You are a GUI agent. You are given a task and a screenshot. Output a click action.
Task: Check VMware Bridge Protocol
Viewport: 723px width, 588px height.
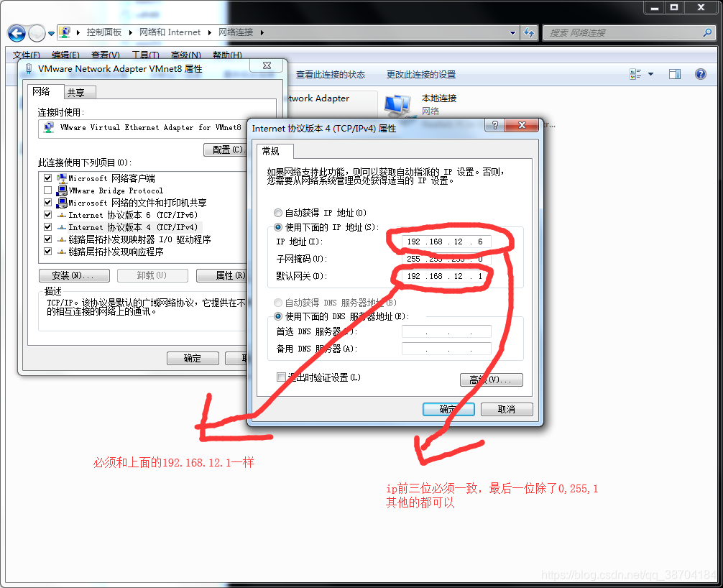47,190
